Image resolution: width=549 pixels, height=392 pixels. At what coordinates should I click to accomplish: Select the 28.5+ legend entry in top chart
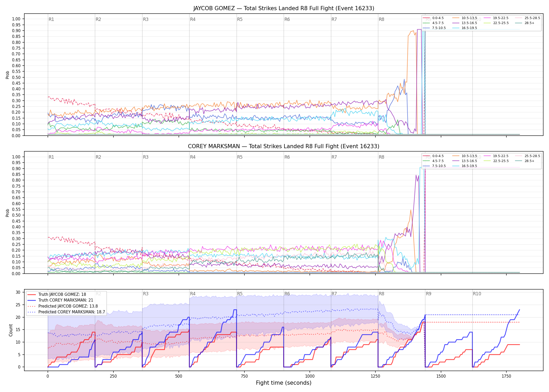[525, 23]
